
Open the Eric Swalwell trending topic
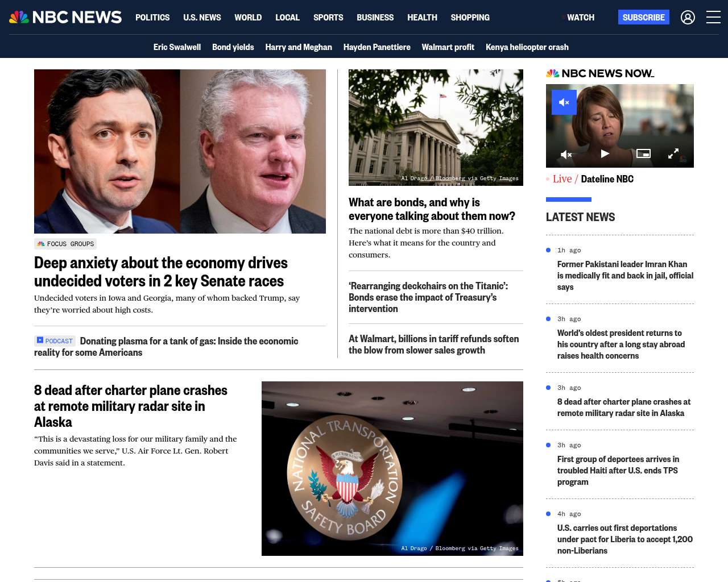coord(177,47)
